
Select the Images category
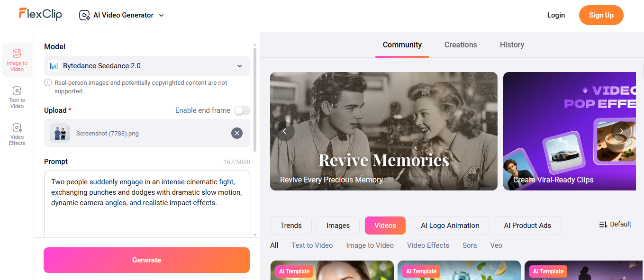(338, 226)
